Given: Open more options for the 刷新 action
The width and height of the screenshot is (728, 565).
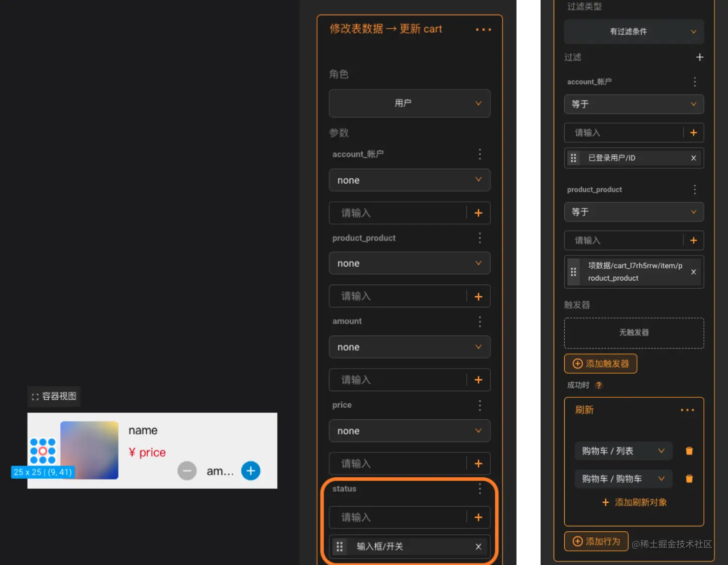Looking at the screenshot, I should click(687, 410).
